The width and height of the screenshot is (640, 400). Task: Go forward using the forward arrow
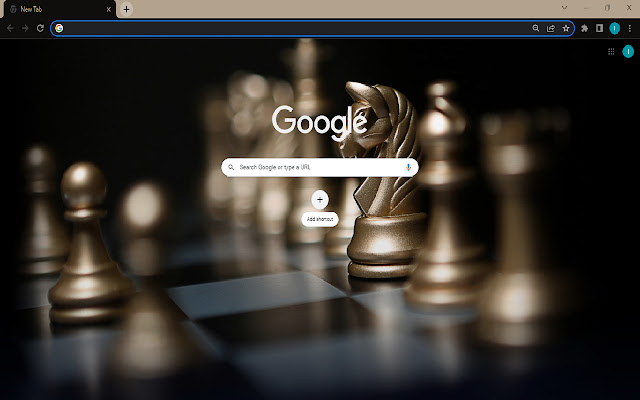click(x=25, y=28)
